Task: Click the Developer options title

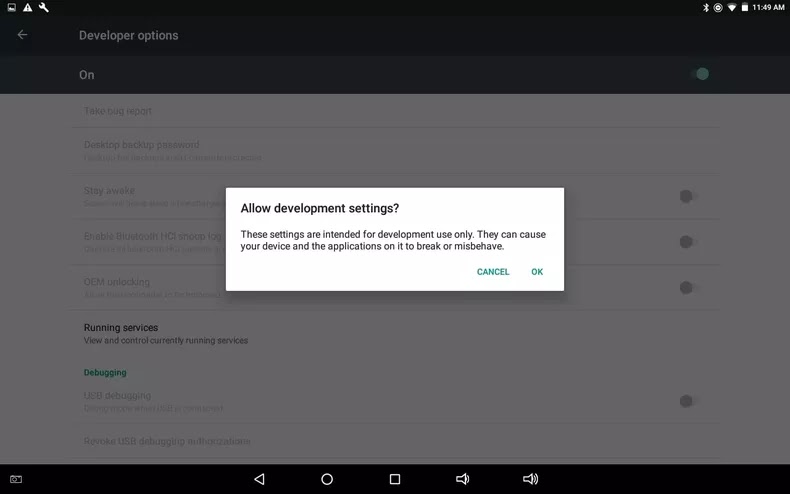Action: pos(128,35)
